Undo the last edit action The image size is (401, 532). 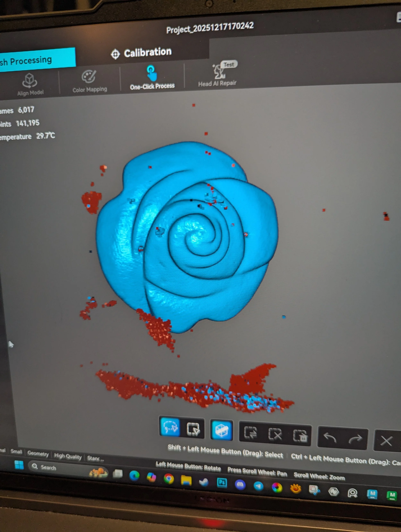click(x=330, y=437)
